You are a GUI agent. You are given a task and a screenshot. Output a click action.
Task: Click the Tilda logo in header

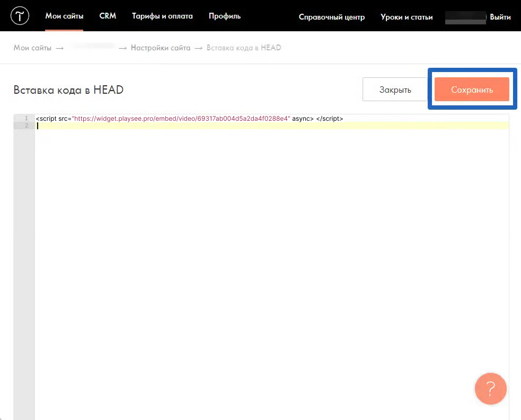click(20, 16)
